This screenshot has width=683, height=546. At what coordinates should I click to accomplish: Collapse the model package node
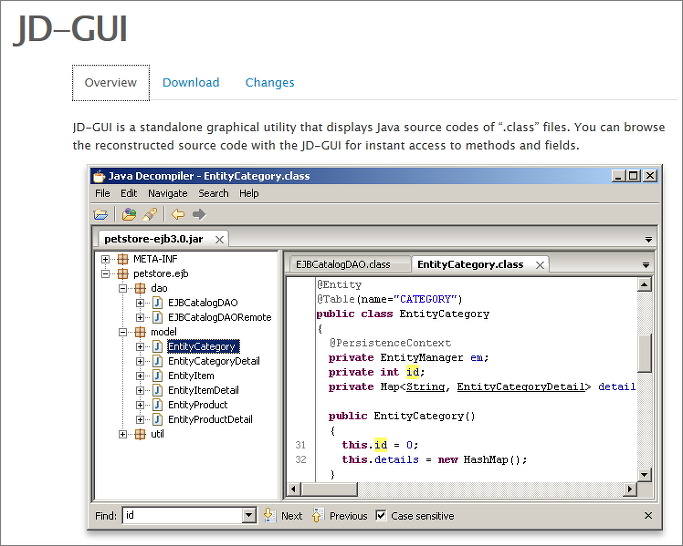click(x=123, y=332)
